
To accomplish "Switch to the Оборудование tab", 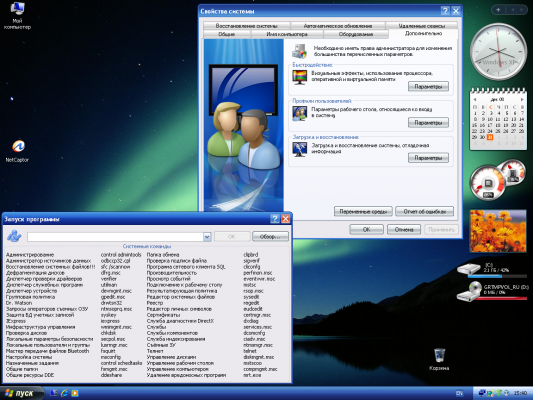I will click(x=356, y=34).
